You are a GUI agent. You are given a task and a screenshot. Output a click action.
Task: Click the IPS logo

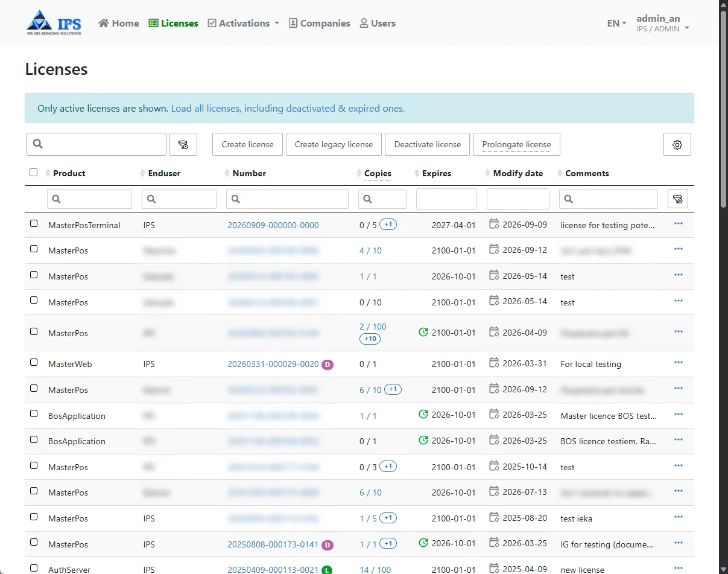coord(54,23)
